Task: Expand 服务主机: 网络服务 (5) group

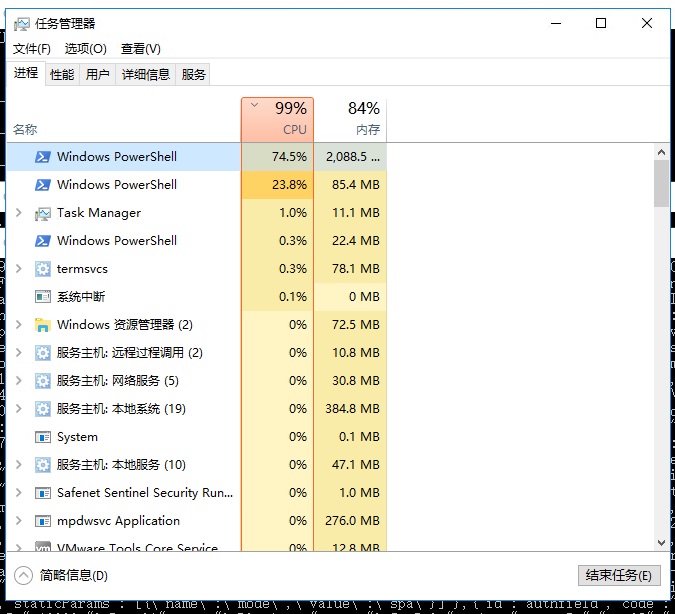Action: (19, 381)
